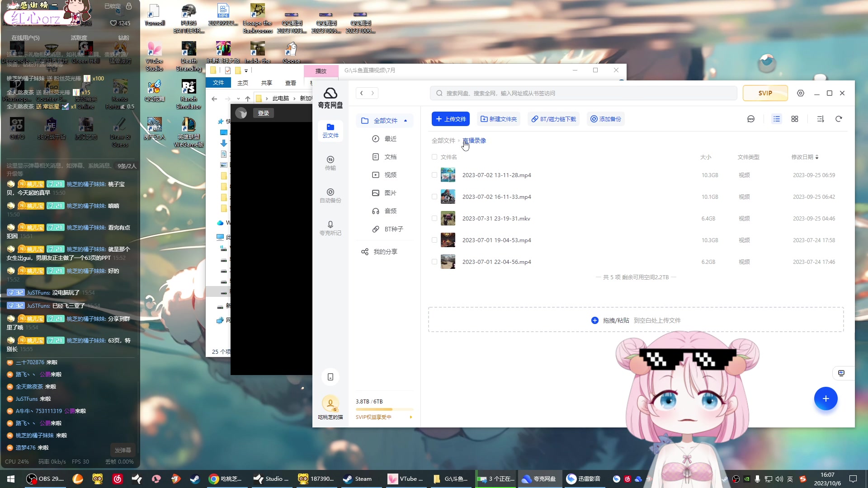The height and width of the screenshot is (488, 868).
Task: Collapse the 全部文件 folder tree arrow
Action: (x=406, y=121)
